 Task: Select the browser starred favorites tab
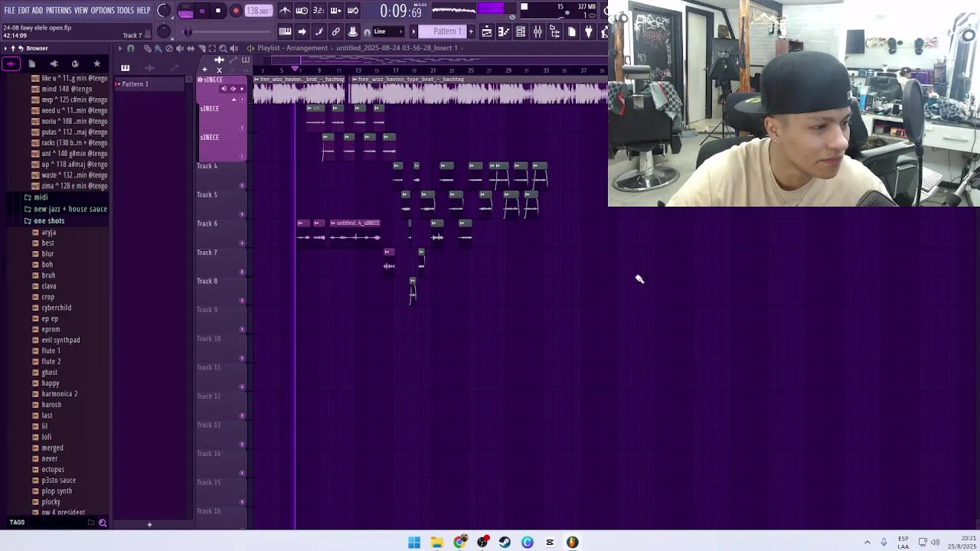(96, 64)
